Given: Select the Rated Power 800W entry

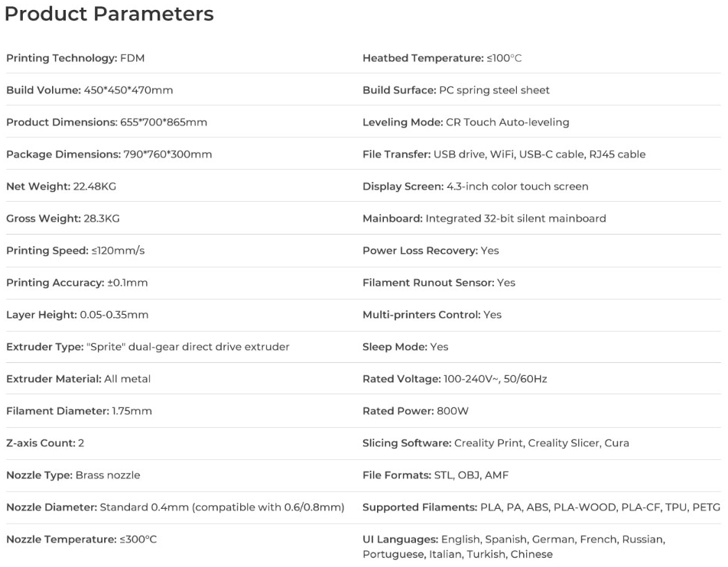Looking at the screenshot, I should (x=415, y=411).
